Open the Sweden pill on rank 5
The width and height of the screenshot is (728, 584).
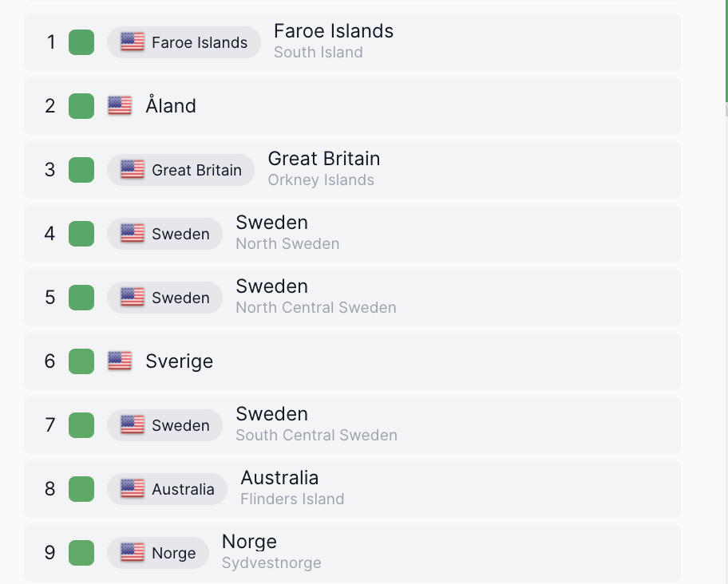coord(164,298)
